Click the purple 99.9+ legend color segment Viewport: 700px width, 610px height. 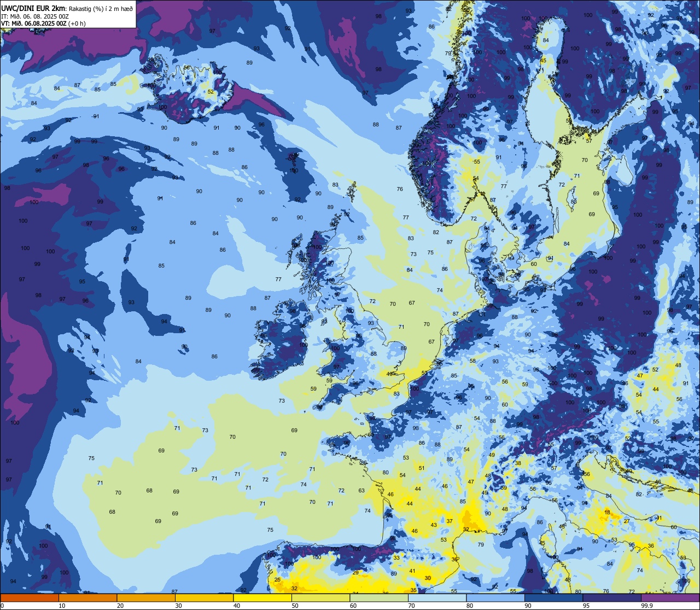tap(670, 597)
